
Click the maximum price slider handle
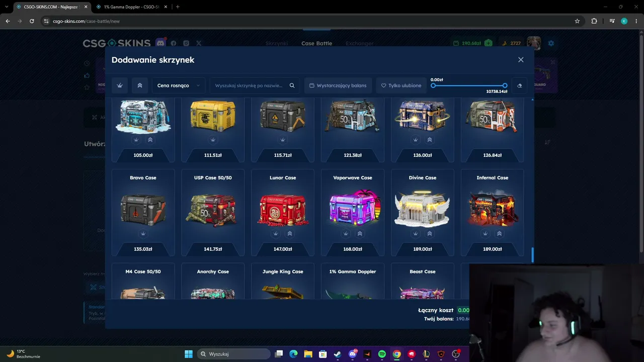(505, 86)
